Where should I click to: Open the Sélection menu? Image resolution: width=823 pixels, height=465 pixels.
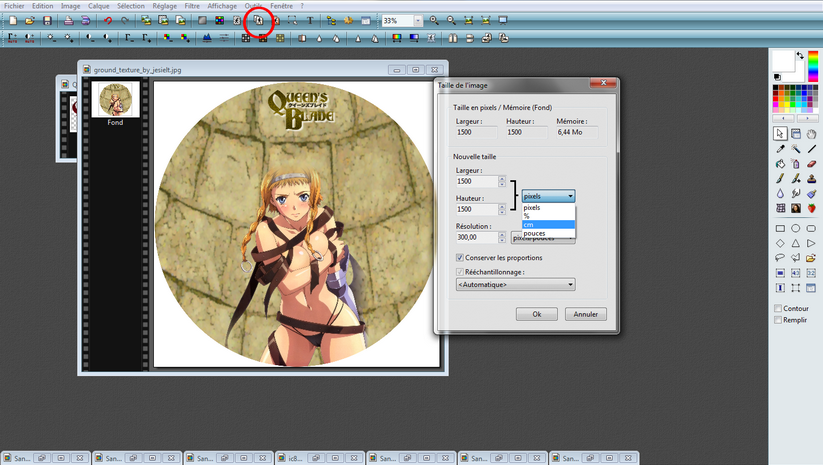click(x=131, y=6)
